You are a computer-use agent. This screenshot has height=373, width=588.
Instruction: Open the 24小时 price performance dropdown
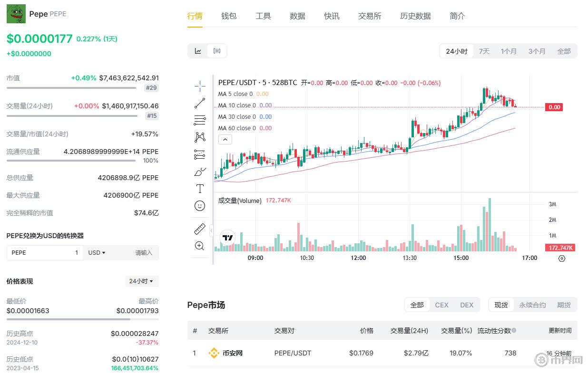(141, 281)
